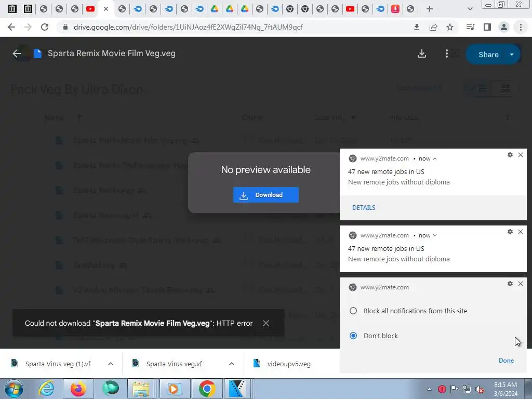Click the muted volume tray icon
Image resolution: width=532 pixels, height=399 pixels.
[480, 389]
